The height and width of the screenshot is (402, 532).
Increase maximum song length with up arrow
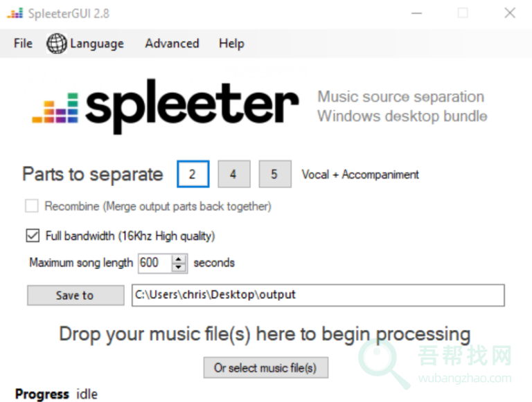tap(179, 259)
